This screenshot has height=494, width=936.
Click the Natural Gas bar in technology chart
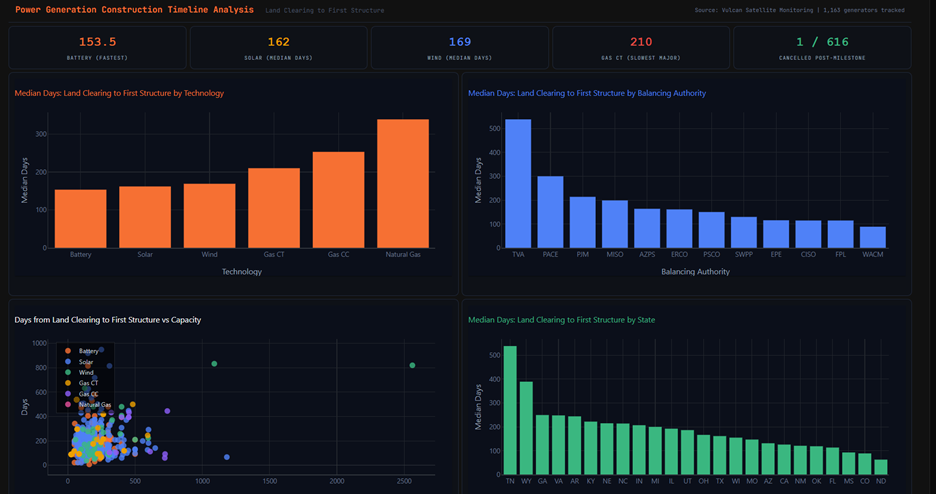[403, 184]
